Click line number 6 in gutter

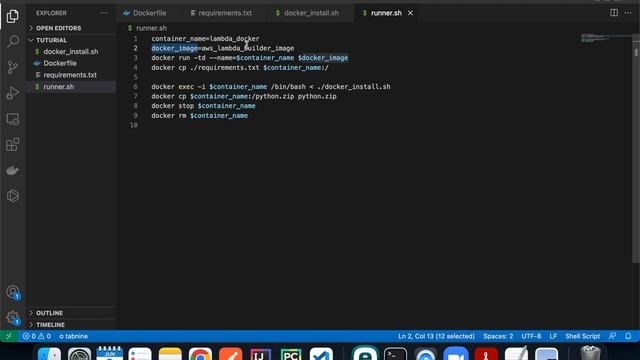coord(135,87)
